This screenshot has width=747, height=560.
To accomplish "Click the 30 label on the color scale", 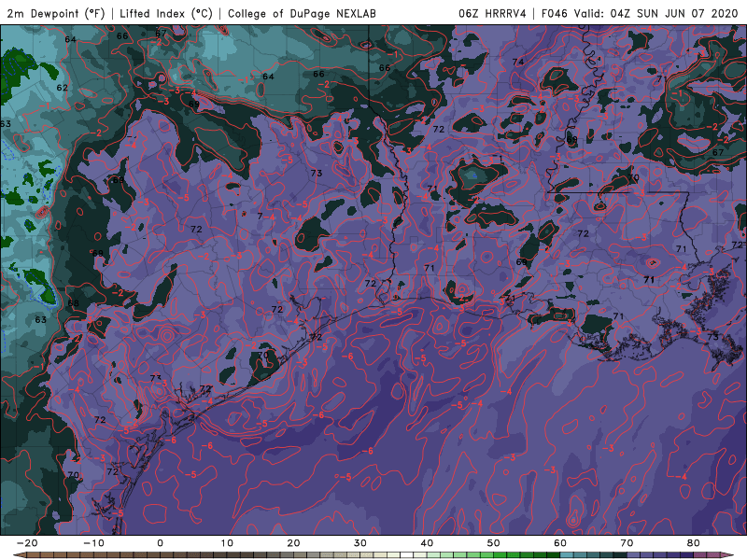I will [360, 543].
